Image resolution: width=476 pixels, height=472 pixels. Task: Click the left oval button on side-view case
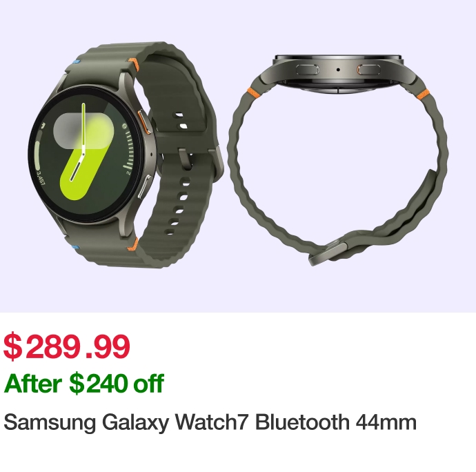[x=307, y=70]
